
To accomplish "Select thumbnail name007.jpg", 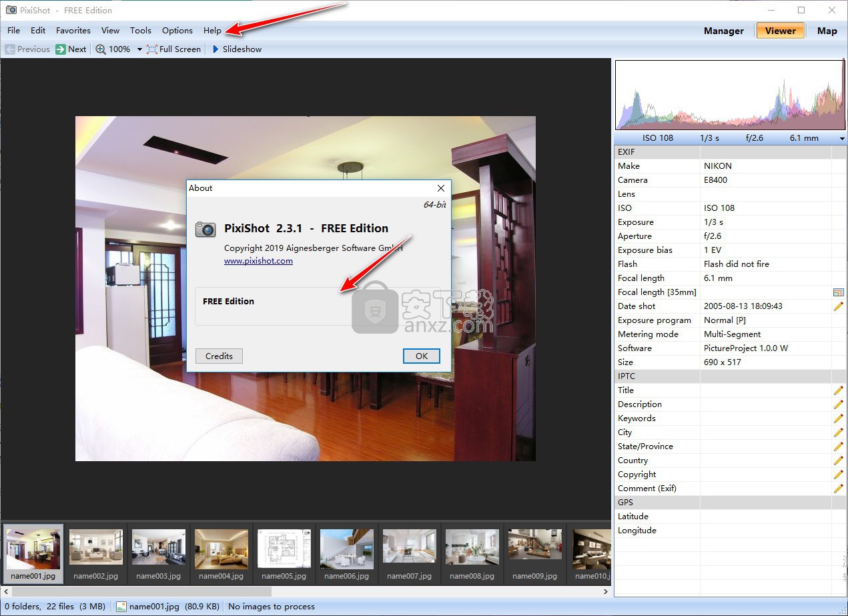I will click(x=410, y=553).
